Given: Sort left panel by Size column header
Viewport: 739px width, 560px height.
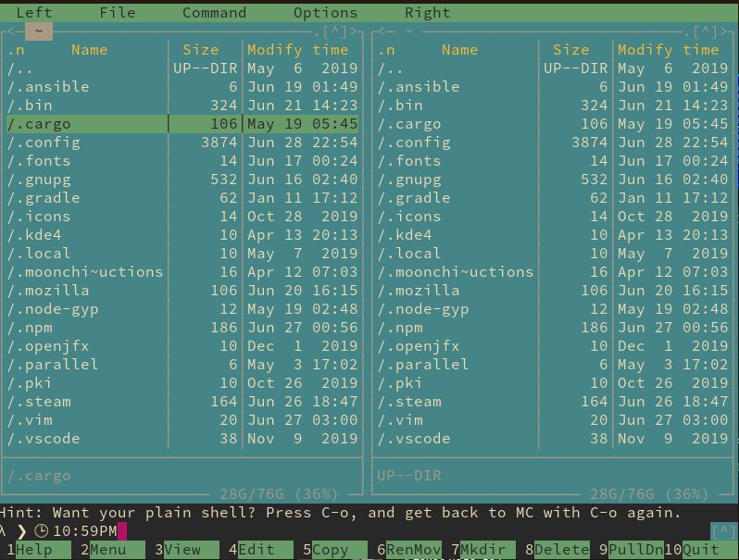Looking at the screenshot, I should [201, 50].
